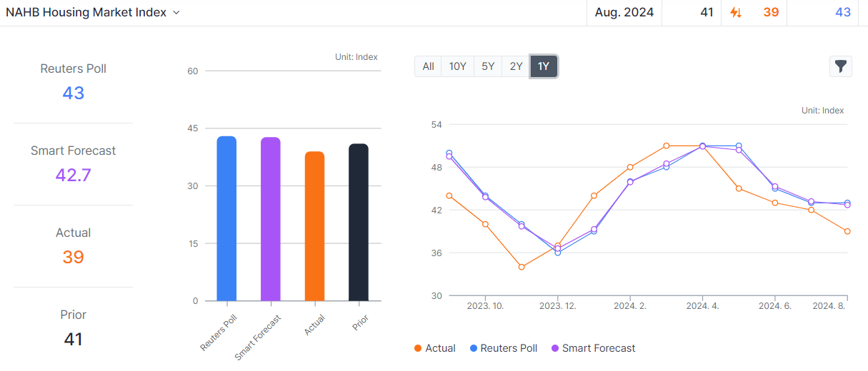Click the Aug. 2024 date cell

624,12
